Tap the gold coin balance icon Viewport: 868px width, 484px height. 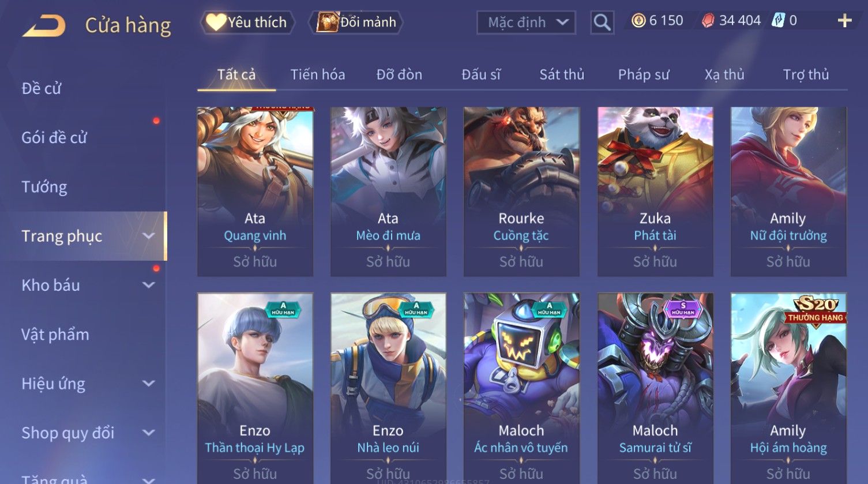pos(638,21)
